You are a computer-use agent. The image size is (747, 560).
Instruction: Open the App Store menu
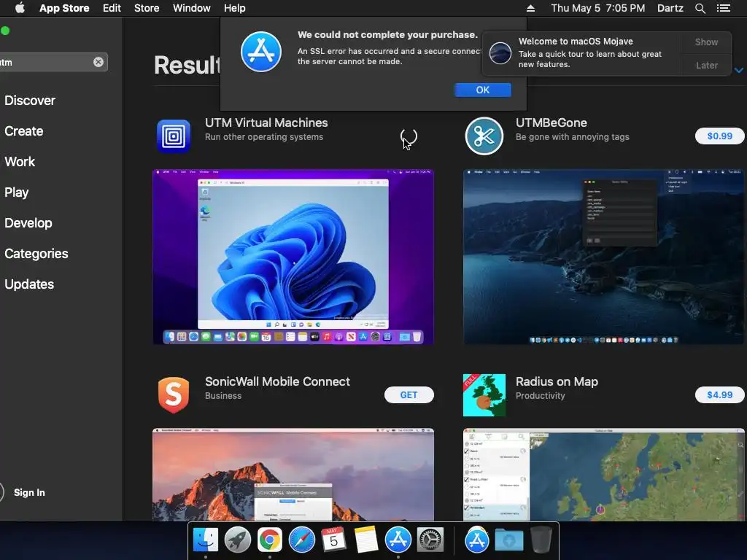click(x=64, y=8)
